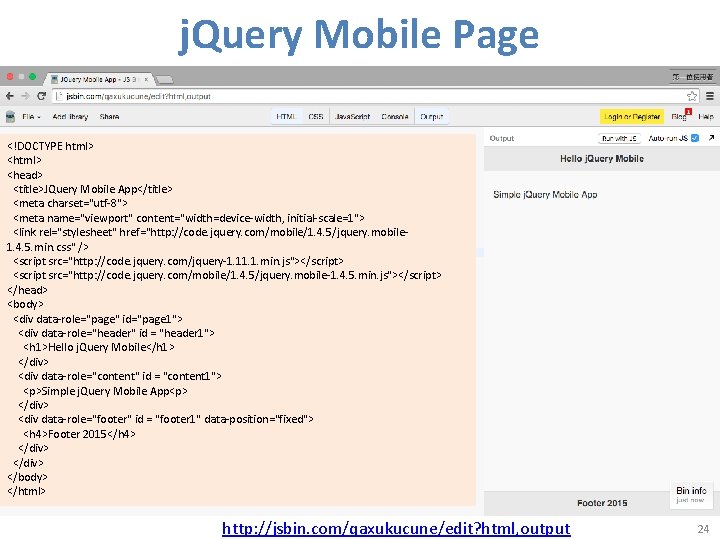Click the <h4>Footer 2015</h4> line
Image resolution: width=720 pixels, height=540 pixels.
[79, 434]
